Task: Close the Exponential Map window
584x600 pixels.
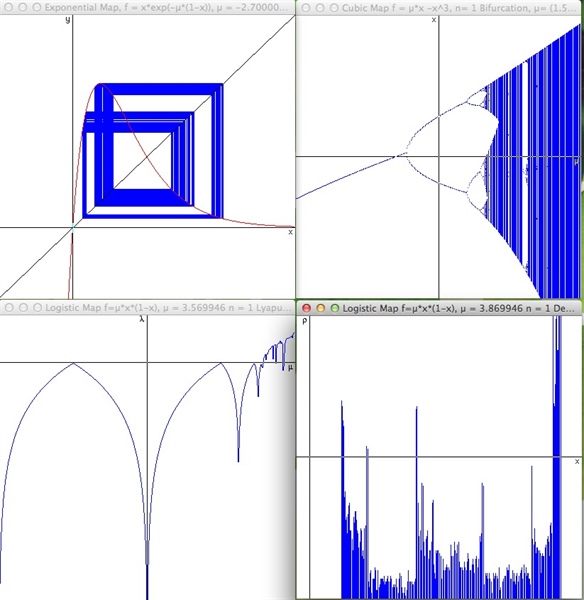Action: pos(8,7)
